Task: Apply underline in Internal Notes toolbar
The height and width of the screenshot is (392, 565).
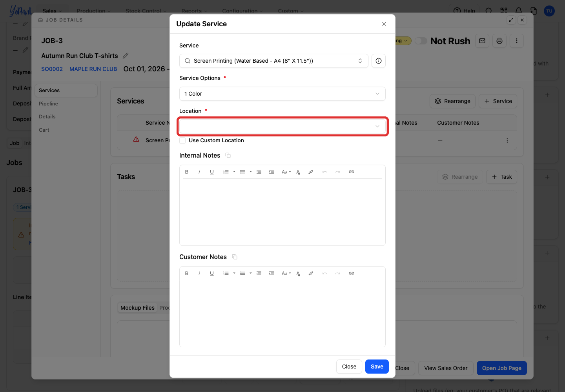Action: pyautogui.click(x=212, y=172)
